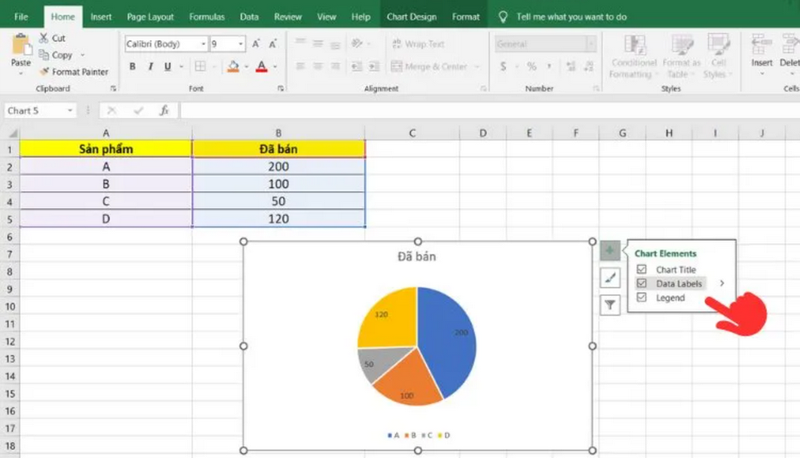
Task: Apply Percent Style format
Action: 532,66
